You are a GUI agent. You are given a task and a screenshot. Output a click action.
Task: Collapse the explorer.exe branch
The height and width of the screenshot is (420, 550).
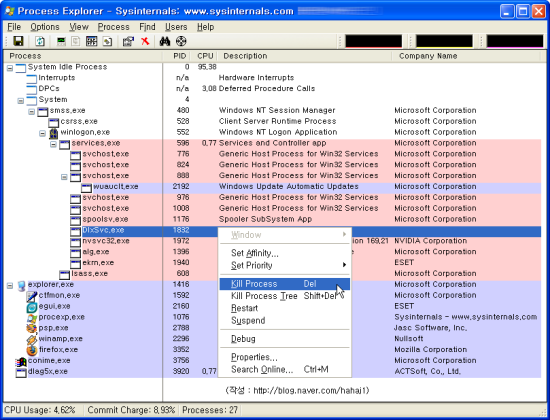coord(10,286)
